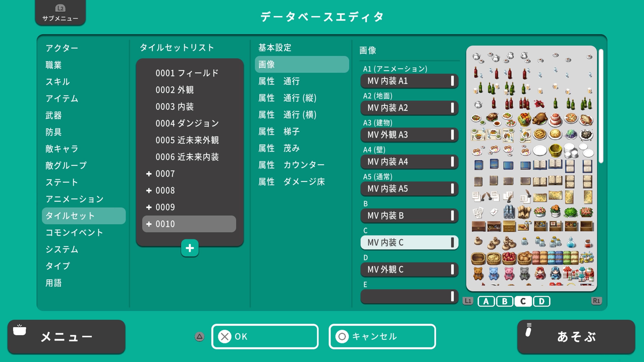644x362 pixels.
Task: Expand tileset entry 0007 with its plus
Action: [x=149, y=174]
